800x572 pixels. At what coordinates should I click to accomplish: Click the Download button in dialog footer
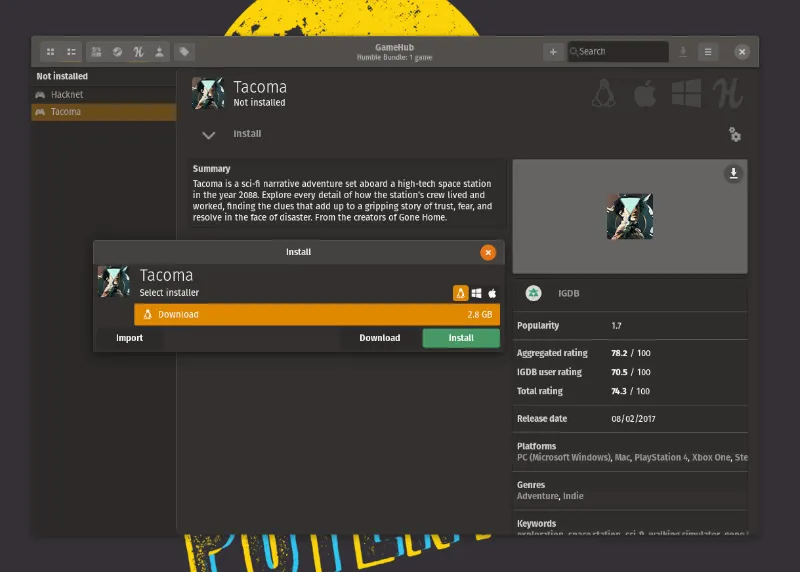pos(380,338)
